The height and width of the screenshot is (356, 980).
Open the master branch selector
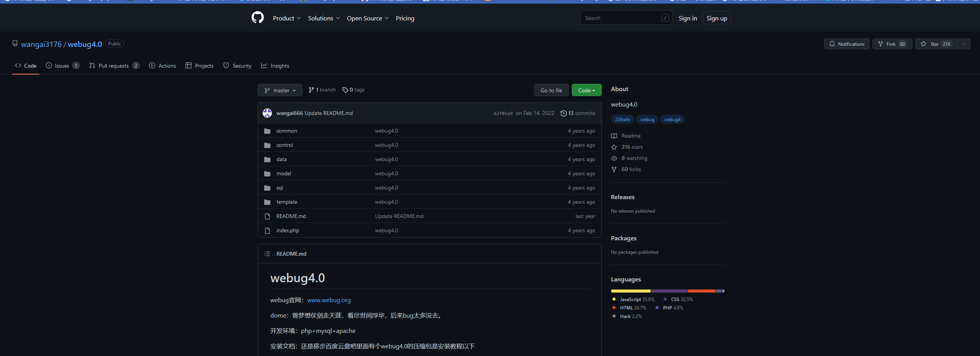point(280,90)
